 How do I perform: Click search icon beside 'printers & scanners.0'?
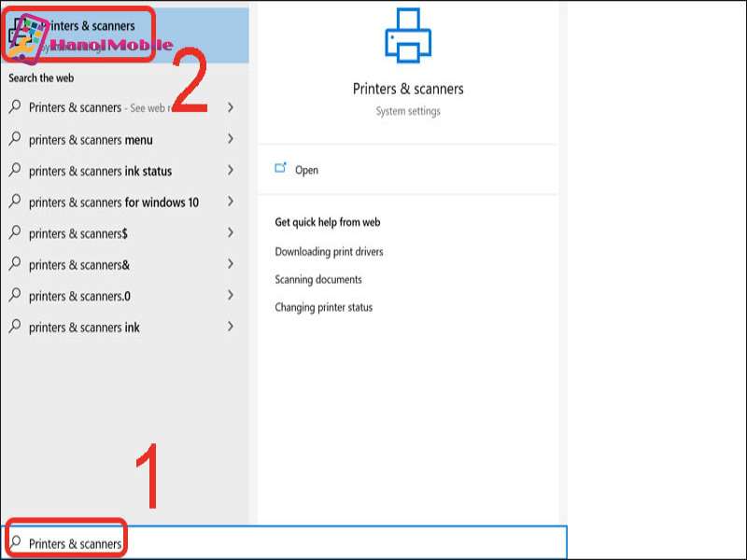[x=15, y=295]
